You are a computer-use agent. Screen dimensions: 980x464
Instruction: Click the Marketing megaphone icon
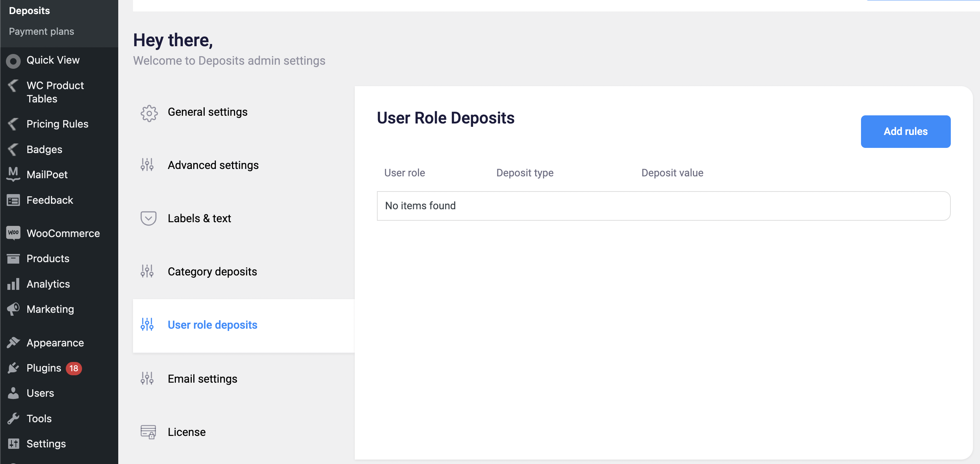pyautogui.click(x=13, y=309)
